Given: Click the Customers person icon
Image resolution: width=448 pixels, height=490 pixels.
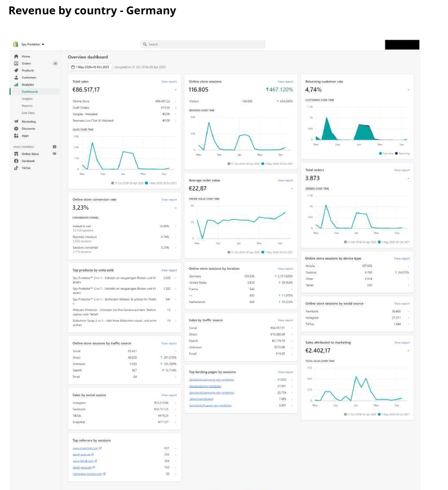Looking at the screenshot, I should [x=16, y=78].
